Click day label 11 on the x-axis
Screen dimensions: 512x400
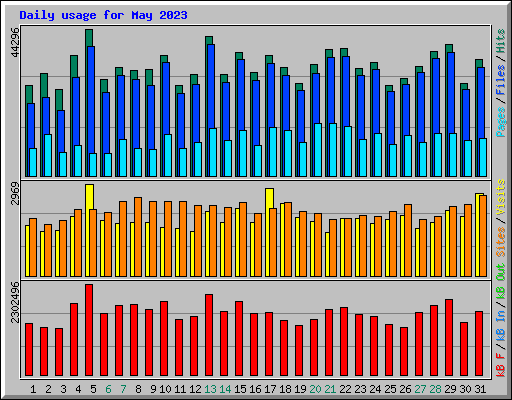pos(180,389)
